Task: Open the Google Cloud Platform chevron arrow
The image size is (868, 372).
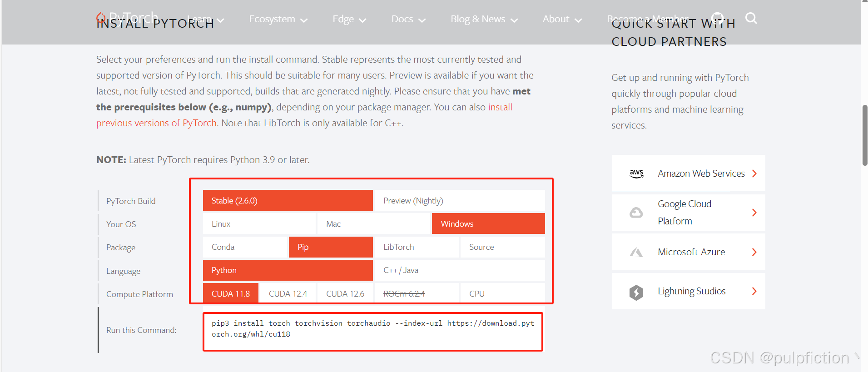Action: pos(754,213)
